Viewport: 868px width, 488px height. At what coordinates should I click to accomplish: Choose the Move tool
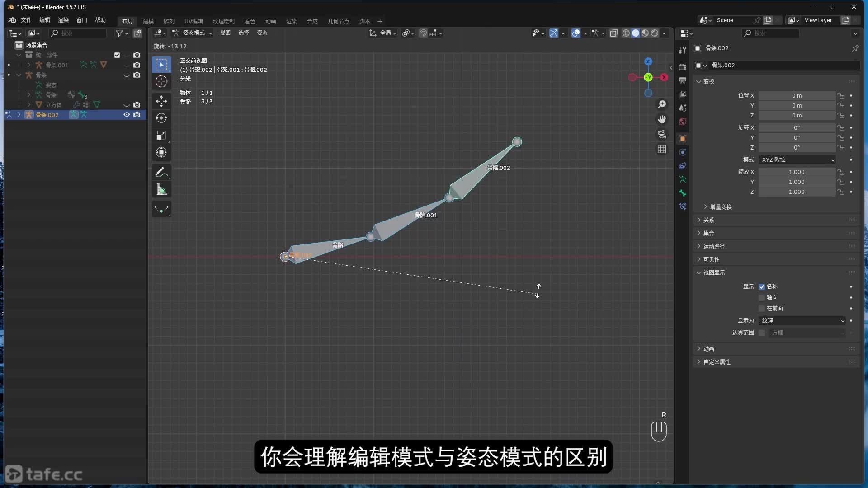(161, 100)
